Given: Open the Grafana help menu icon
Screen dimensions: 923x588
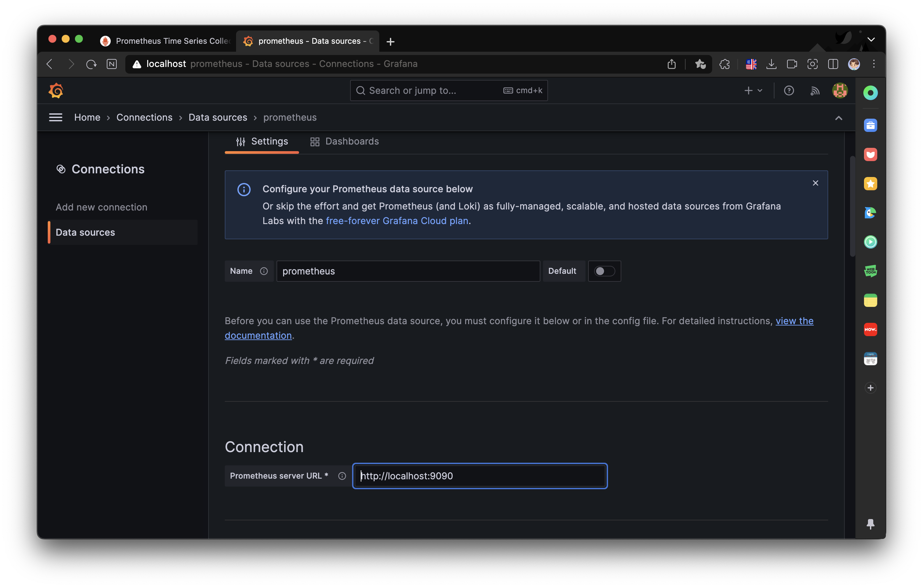Looking at the screenshot, I should [788, 91].
